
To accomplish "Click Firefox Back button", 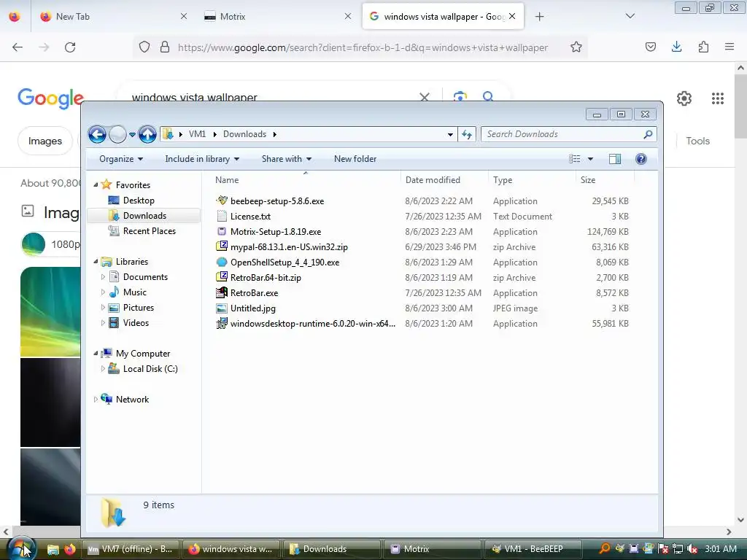I will point(18,47).
